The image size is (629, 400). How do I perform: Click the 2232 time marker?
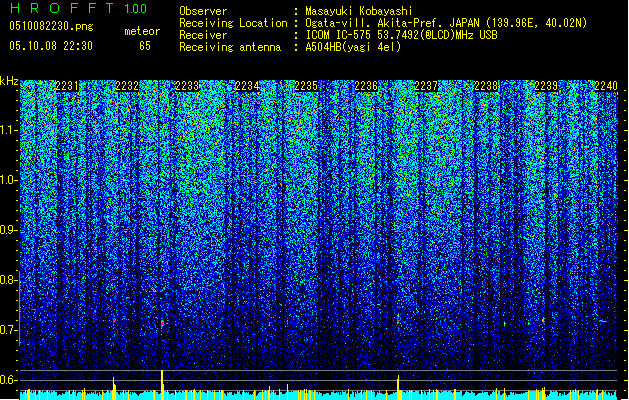(x=127, y=86)
